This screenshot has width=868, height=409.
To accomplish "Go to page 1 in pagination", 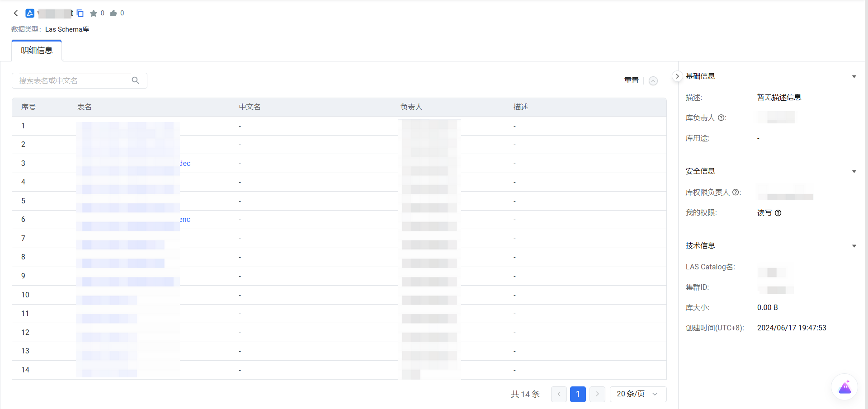I will point(578,394).
